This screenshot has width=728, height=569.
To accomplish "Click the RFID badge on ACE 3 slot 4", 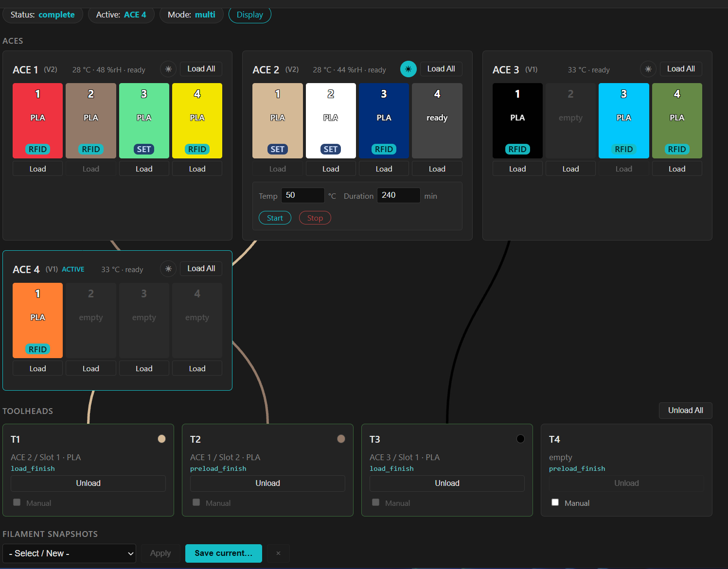I will point(677,149).
